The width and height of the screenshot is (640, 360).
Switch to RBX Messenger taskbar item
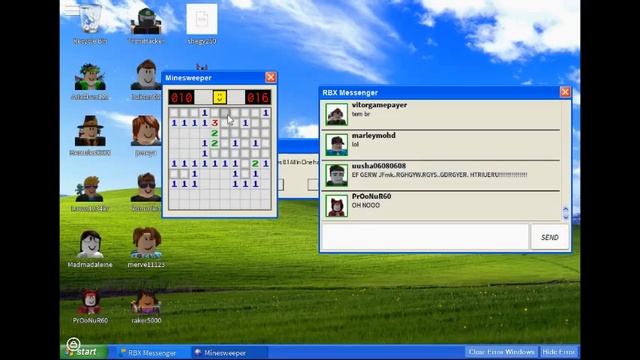(148, 353)
